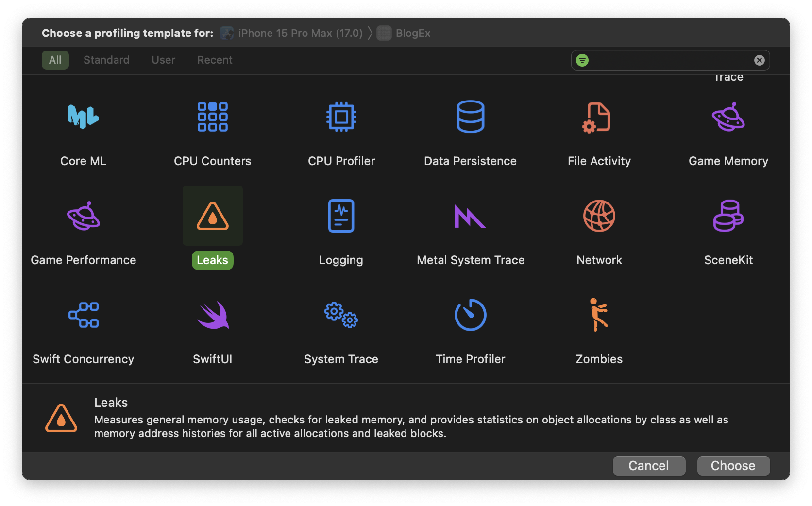The width and height of the screenshot is (812, 506).
Task: Select the Metal System Trace icon
Action: pos(470,216)
